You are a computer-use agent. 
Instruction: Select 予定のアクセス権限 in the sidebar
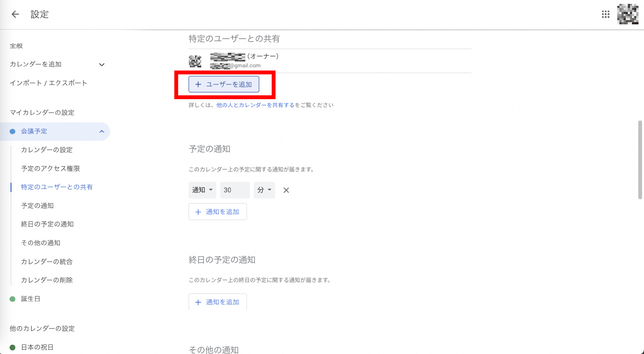50,169
